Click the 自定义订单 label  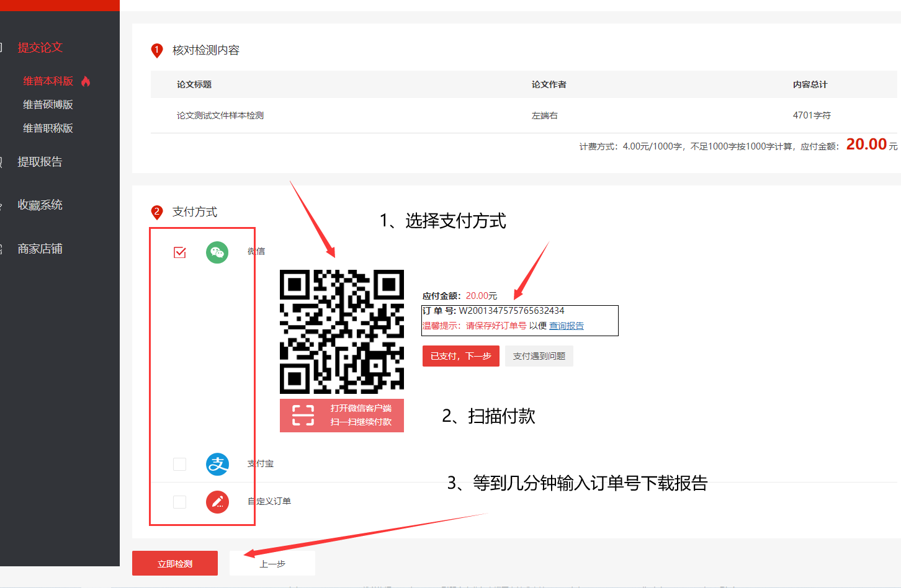pos(269,501)
